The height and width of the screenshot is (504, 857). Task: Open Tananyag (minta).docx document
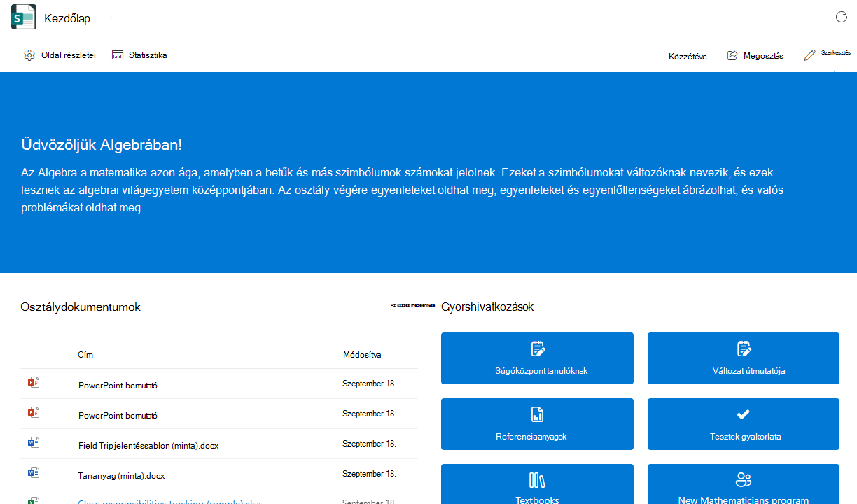[x=122, y=475]
